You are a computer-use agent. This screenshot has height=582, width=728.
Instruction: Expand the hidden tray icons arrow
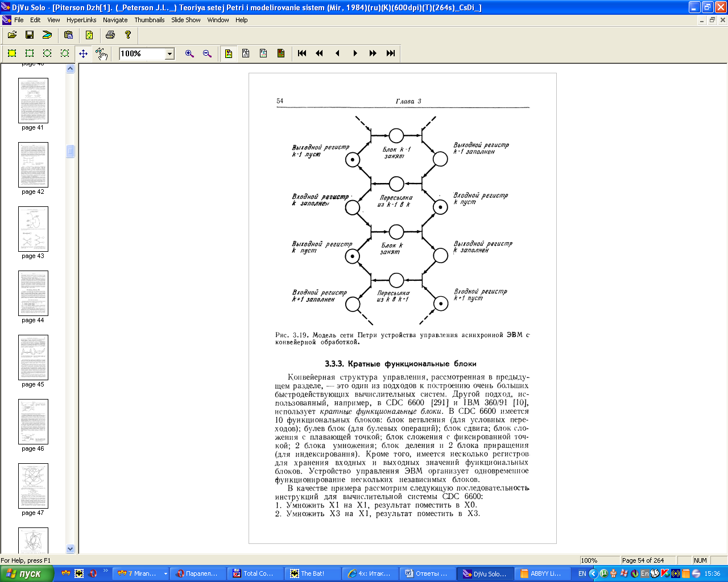[x=593, y=573]
